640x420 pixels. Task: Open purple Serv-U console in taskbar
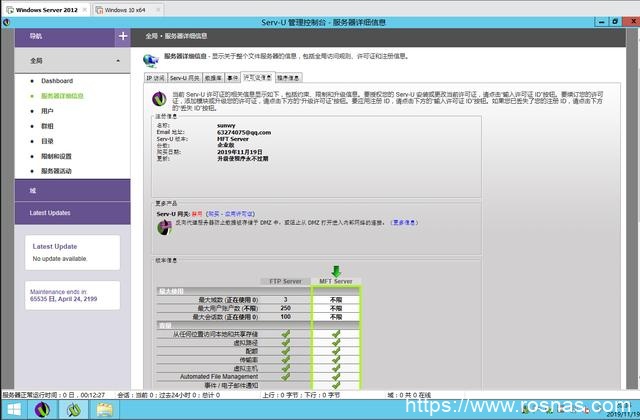tap(42, 409)
